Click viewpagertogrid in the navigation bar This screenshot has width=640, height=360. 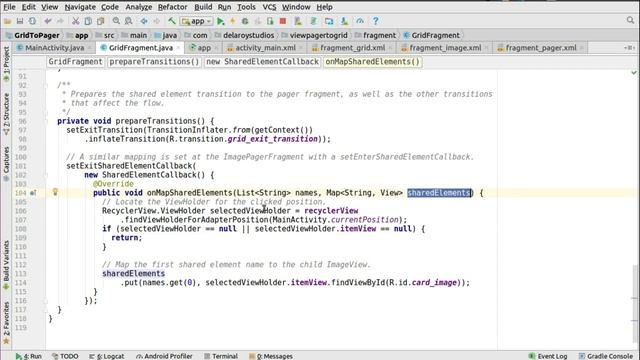coord(314,36)
